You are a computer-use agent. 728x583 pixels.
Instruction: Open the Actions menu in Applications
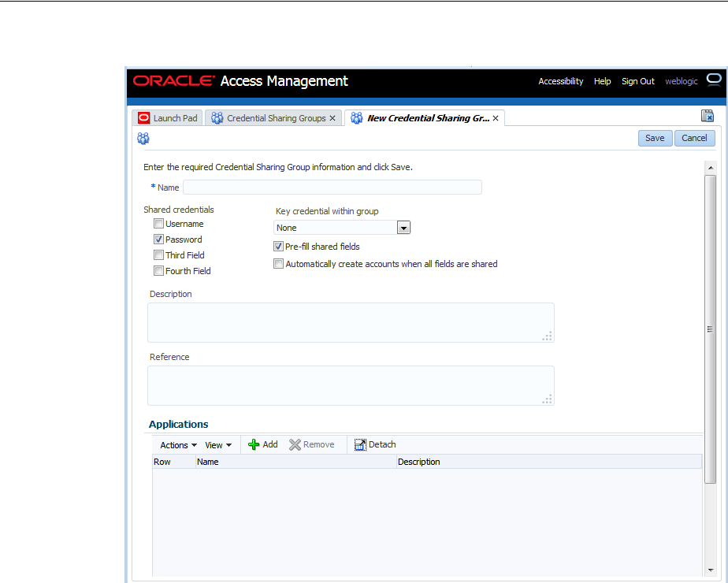click(x=178, y=445)
